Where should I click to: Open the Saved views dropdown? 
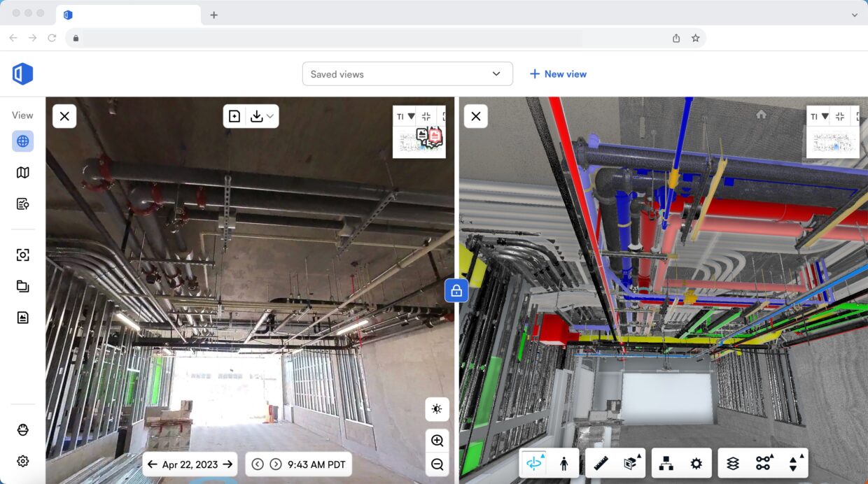coord(407,73)
